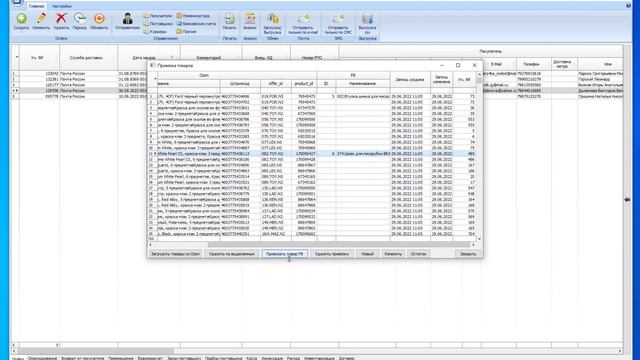Viewport: 640px width, 360px height.
Task: Open Получатели directory in ribbon
Action: pos(158,16)
